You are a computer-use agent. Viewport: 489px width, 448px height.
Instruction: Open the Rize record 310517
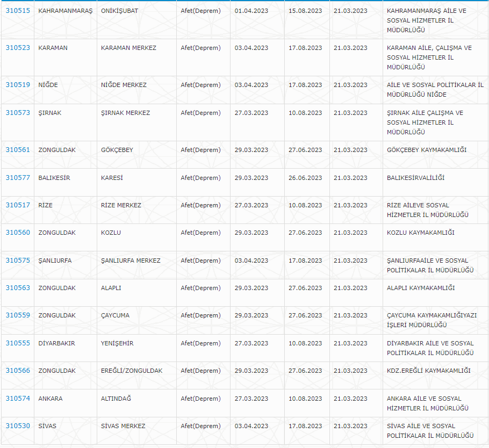coord(18,205)
